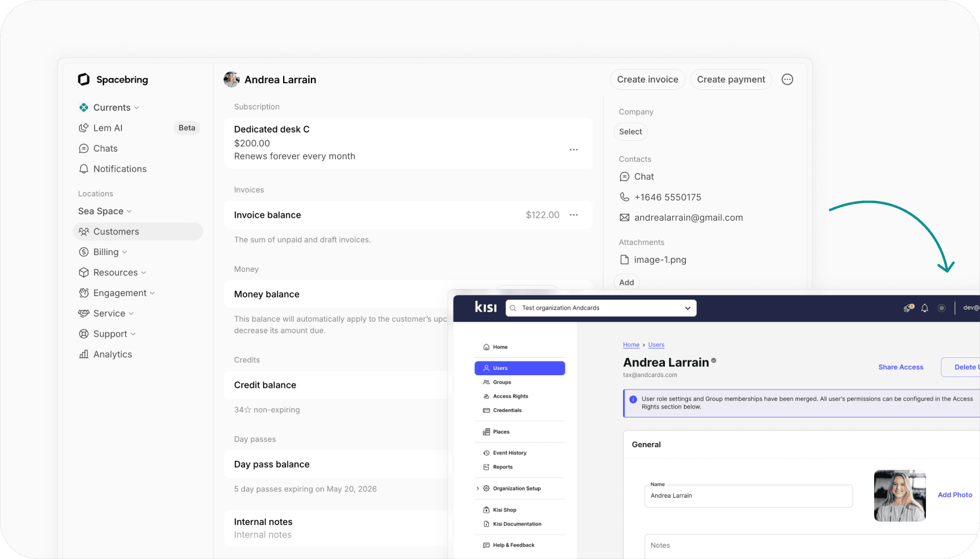Click the phone icon beside +1646 5550175
The width and height of the screenshot is (980, 559).
coord(624,197)
